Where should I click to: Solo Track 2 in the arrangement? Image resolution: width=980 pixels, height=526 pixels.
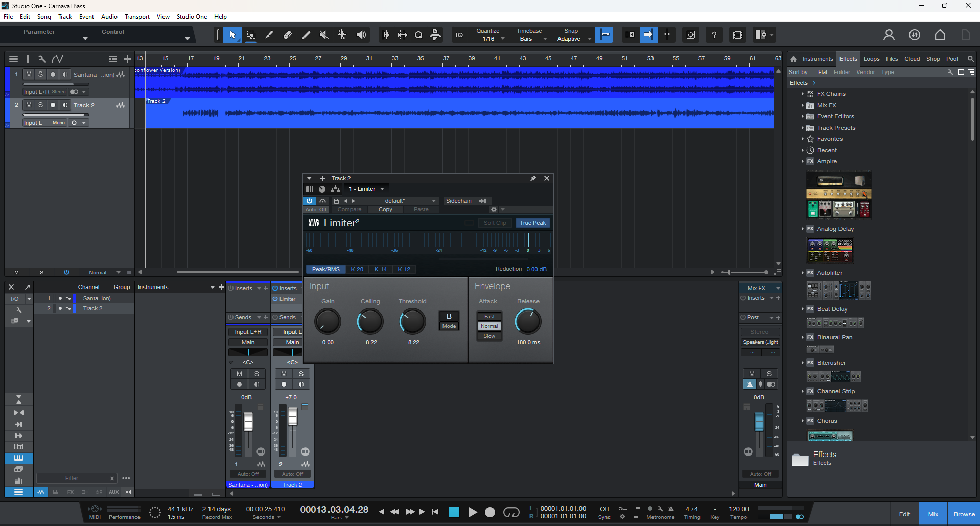[x=41, y=105]
